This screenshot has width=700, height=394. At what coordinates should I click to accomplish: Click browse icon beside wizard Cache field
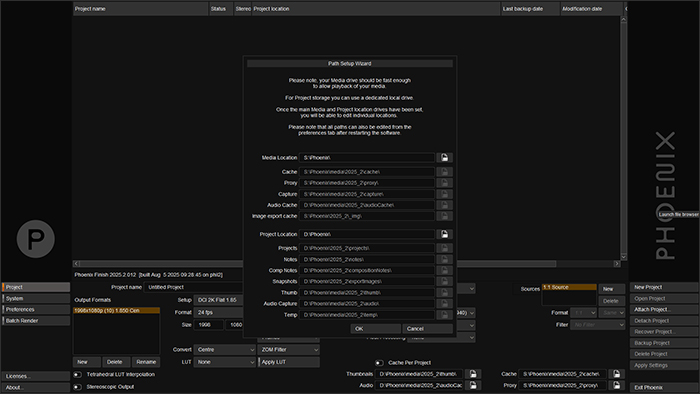pyautogui.click(x=444, y=172)
